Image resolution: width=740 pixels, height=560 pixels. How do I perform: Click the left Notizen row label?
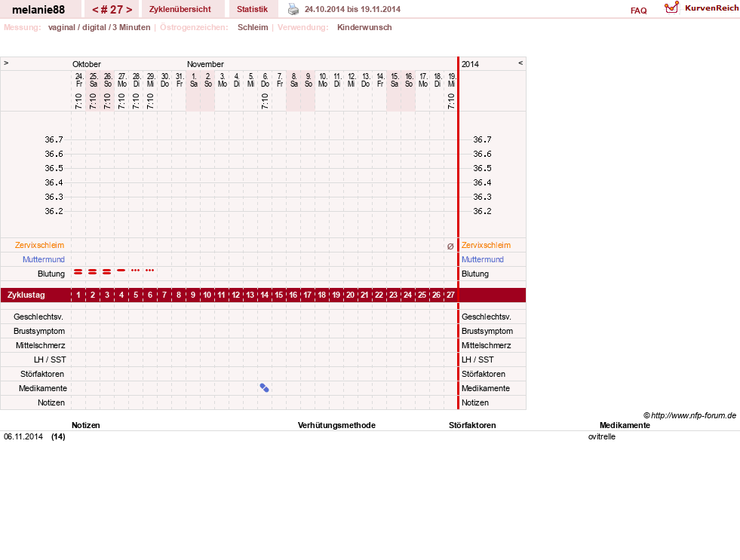coord(51,402)
